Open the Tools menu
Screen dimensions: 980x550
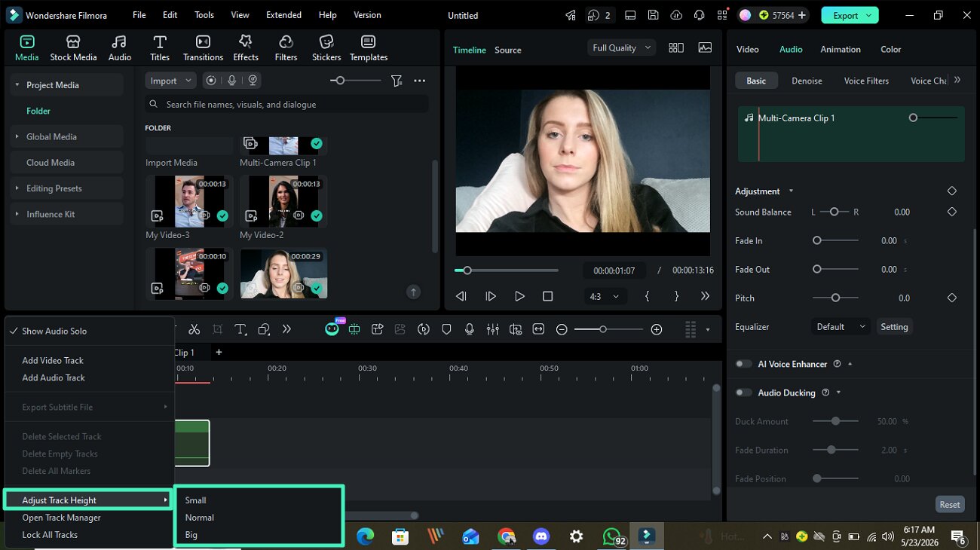tap(204, 15)
